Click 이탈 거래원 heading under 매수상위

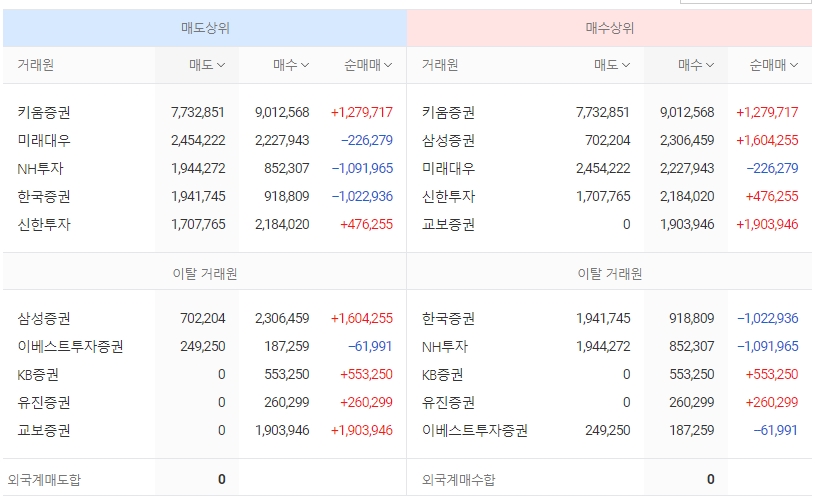pyautogui.click(x=609, y=274)
